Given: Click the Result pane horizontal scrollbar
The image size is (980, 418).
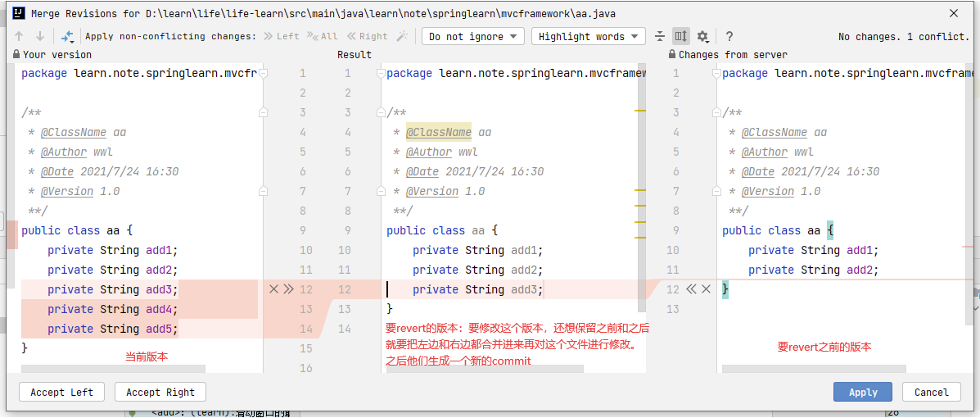Looking at the screenshot, I should click(483, 369).
